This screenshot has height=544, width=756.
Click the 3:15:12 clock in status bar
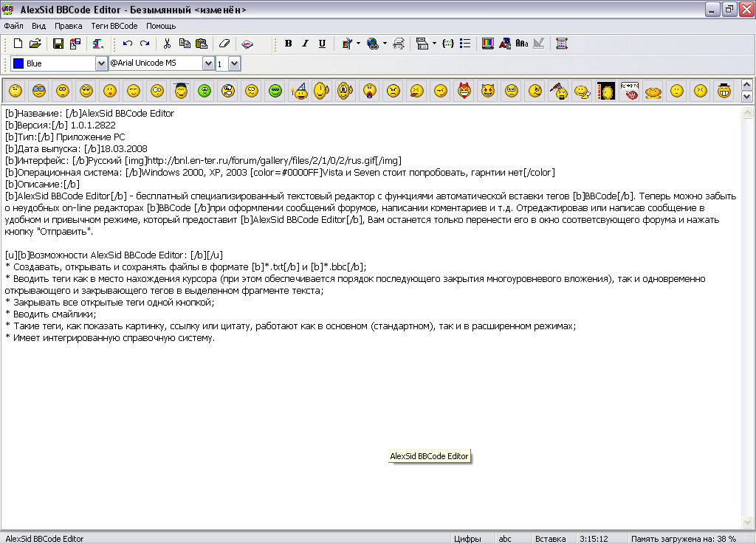coord(594,539)
